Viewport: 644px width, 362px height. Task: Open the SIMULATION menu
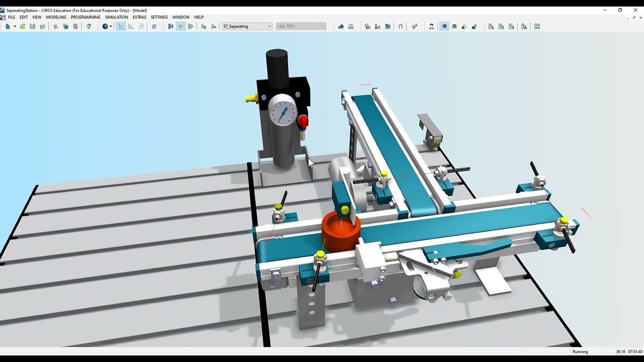coord(116,17)
